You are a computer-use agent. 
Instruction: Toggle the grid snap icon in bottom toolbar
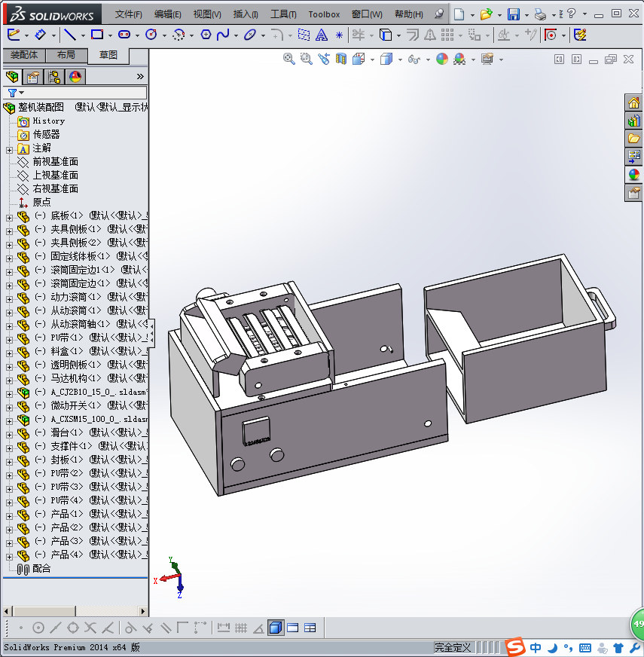tap(241, 628)
